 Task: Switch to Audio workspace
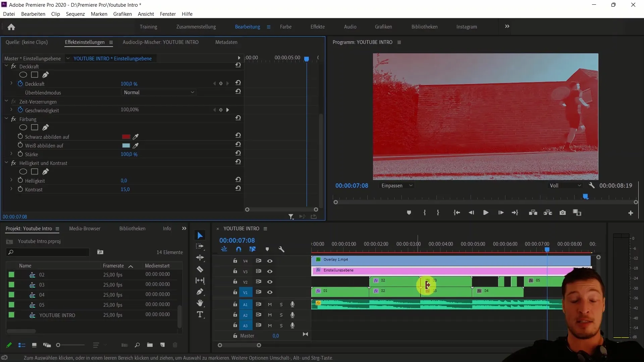[x=350, y=27]
